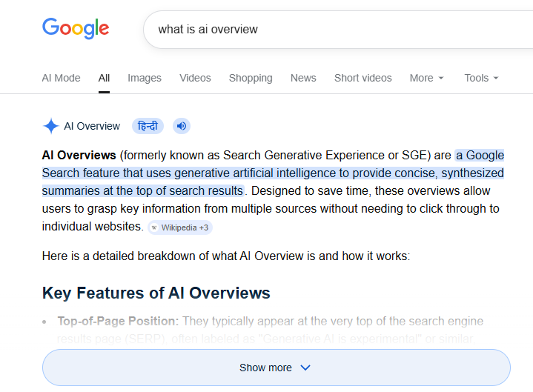Click the AI Overview sparkle icon
Screen dimensions: 533x392
click(51, 126)
